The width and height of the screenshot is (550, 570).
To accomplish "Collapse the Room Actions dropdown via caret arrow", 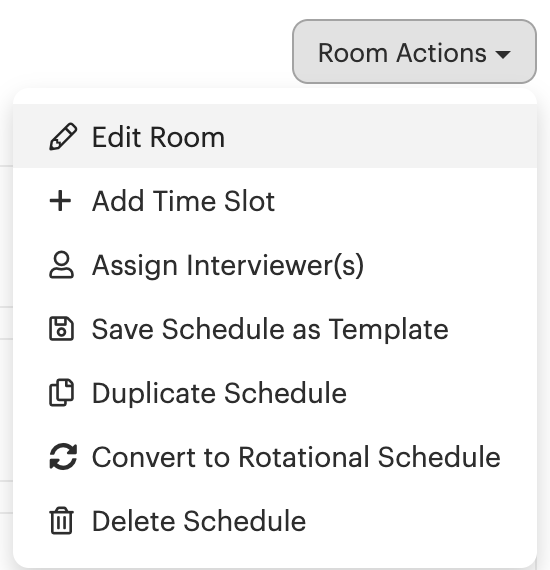I will click(503, 55).
